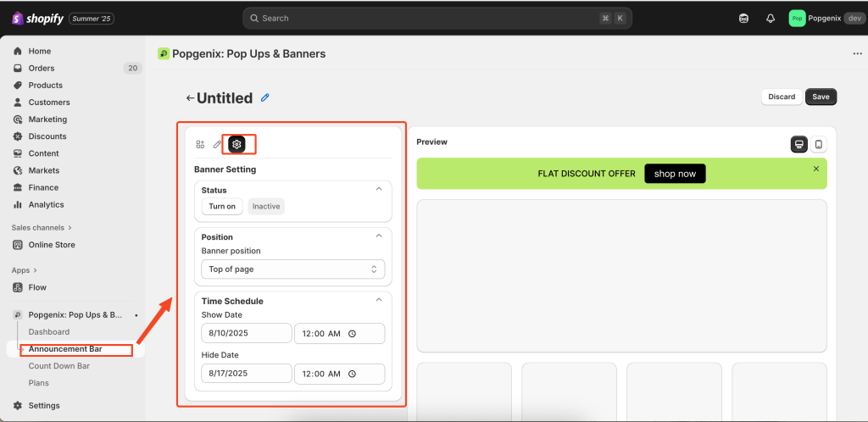Collapse the Status section

tap(379, 189)
